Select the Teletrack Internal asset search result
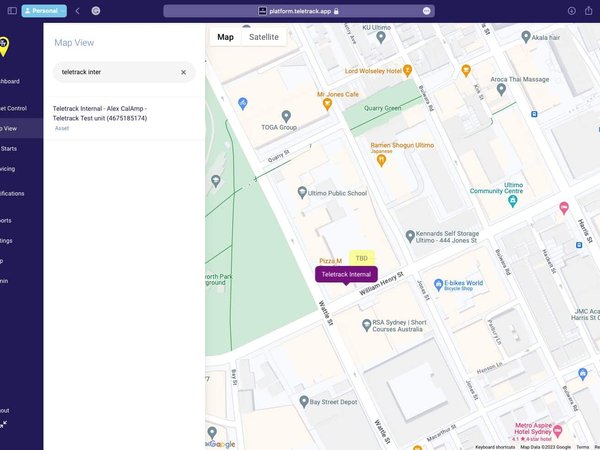The image size is (600, 450). [x=124, y=118]
